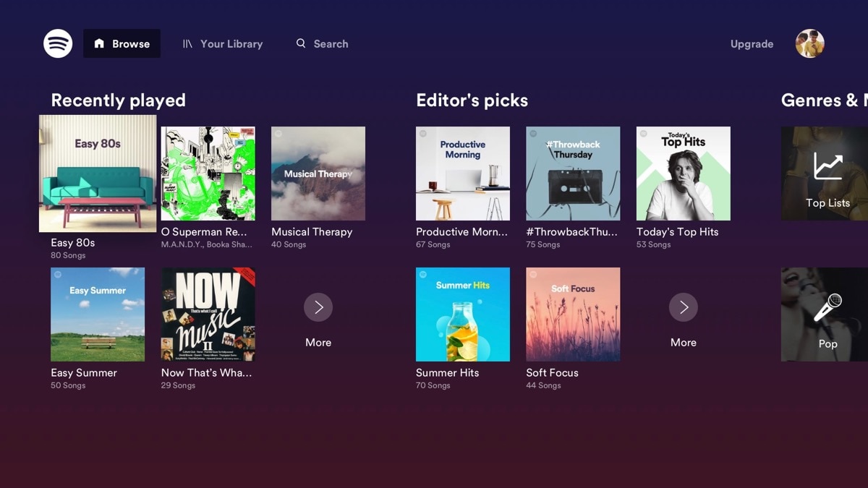This screenshot has height=488, width=868.
Task: Open the Productive Morning playlist
Action: 463,174
